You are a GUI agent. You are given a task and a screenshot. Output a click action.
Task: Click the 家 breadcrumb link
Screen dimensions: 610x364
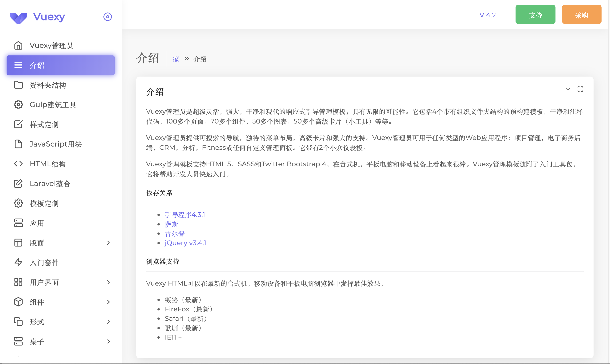click(x=176, y=59)
